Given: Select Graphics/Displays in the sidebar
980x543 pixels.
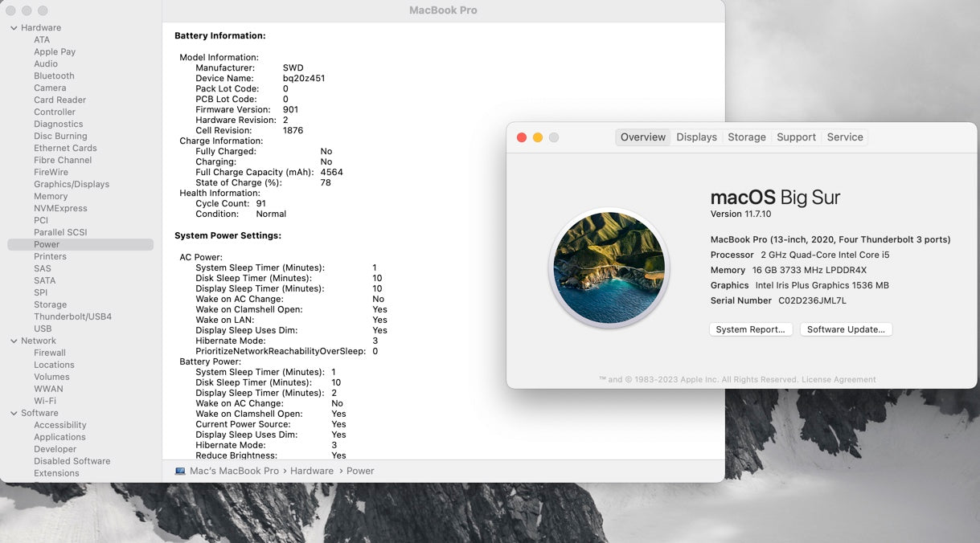Looking at the screenshot, I should pyautogui.click(x=72, y=185).
